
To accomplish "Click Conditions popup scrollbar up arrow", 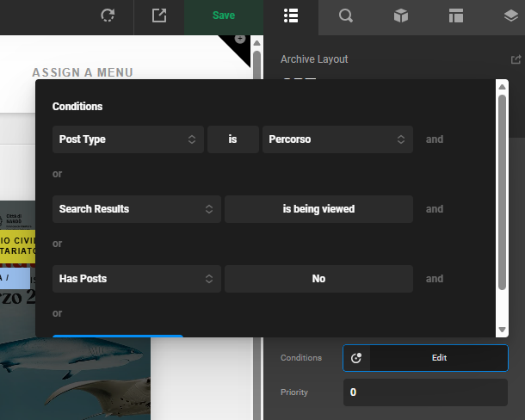I will coord(502,87).
